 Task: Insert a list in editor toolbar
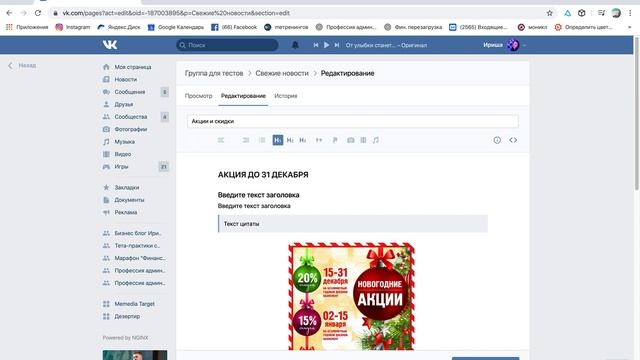[x=262, y=140]
